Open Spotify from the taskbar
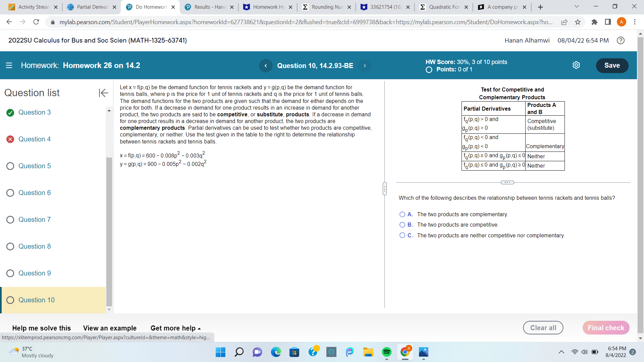This screenshot has width=644, height=362. coord(387,352)
